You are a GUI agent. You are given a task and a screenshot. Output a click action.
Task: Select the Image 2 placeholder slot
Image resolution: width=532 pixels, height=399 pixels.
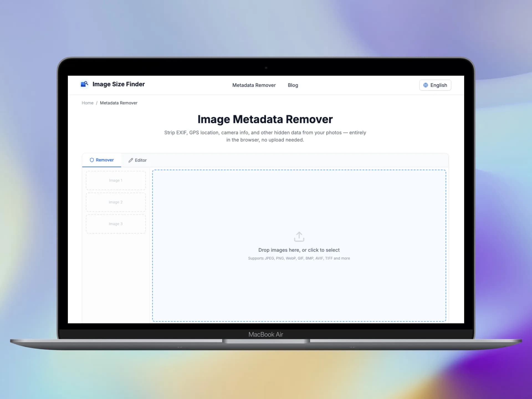[x=116, y=202]
